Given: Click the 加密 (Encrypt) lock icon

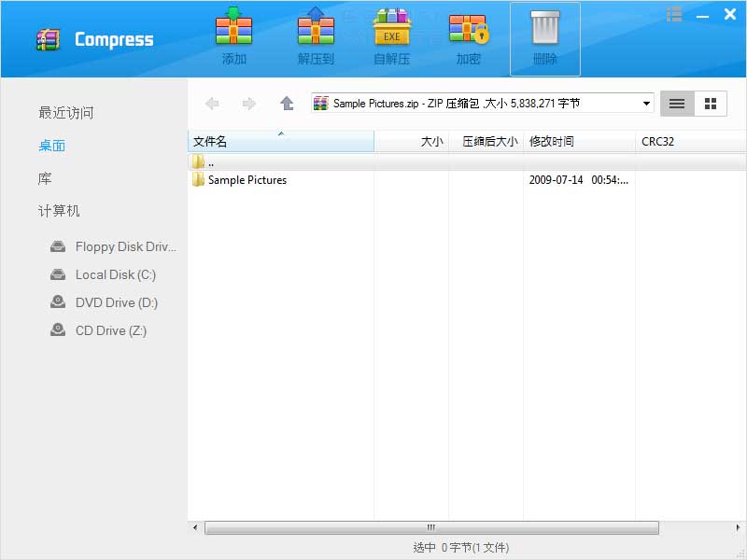Looking at the screenshot, I should tap(469, 28).
